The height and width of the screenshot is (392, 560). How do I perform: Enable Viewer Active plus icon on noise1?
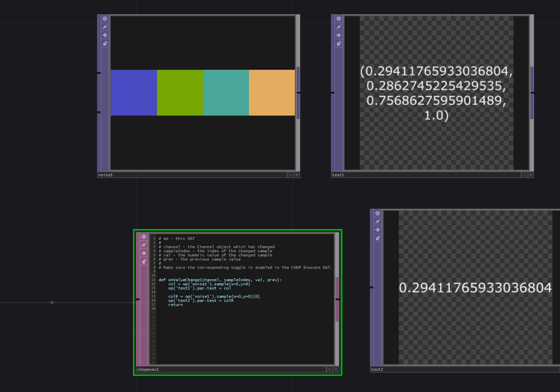(297, 175)
